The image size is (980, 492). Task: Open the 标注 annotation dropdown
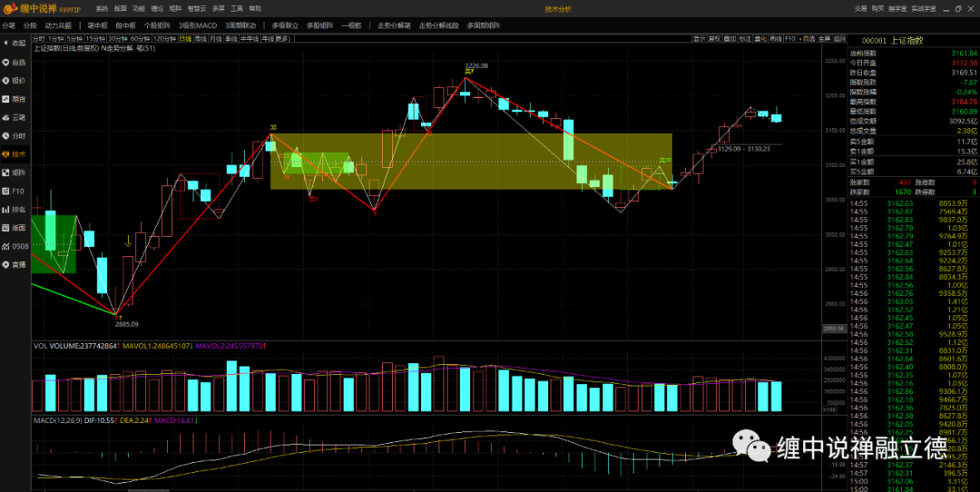pyautogui.click(x=745, y=39)
